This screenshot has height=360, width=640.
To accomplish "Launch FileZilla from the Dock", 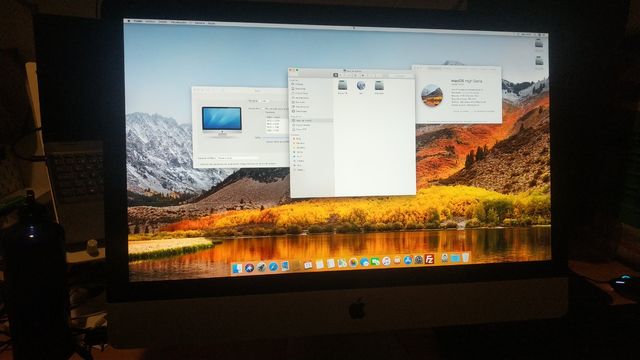I will [429, 259].
